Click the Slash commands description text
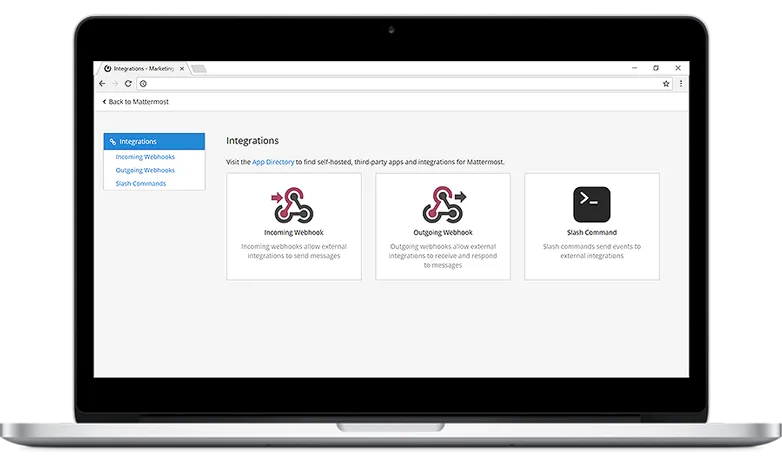 tap(592, 251)
